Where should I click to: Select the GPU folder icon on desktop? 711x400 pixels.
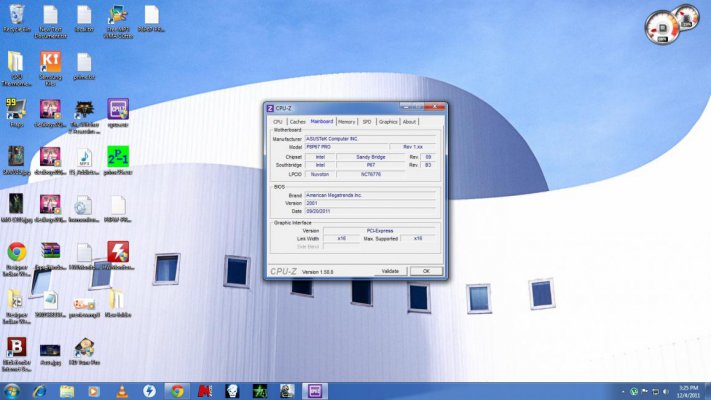coord(16,68)
